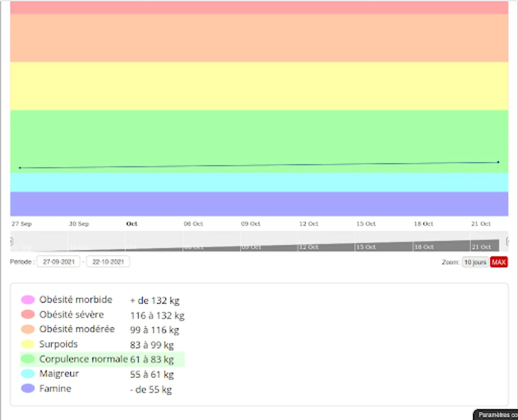518x420 pixels.
Task: Click the '55 à 61 kg' value
Action: [152, 375]
